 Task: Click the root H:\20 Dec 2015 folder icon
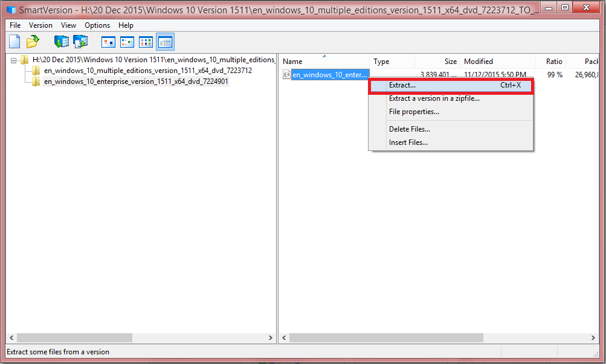click(x=25, y=60)
